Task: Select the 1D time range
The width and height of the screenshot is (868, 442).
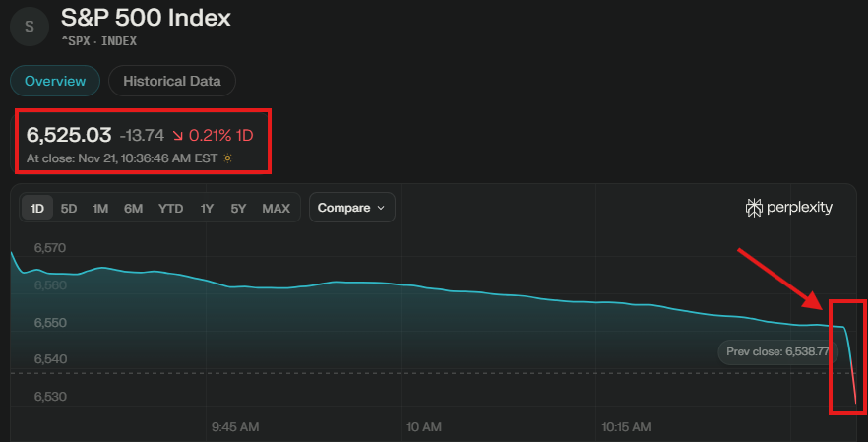Action: click(x=37, y=208)
